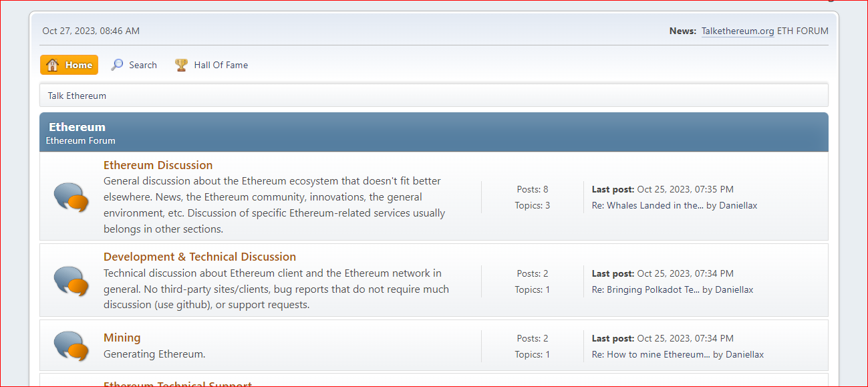Click the Ethereum Discussion description paragraph

pyautogui.click(x=275, y=205)
